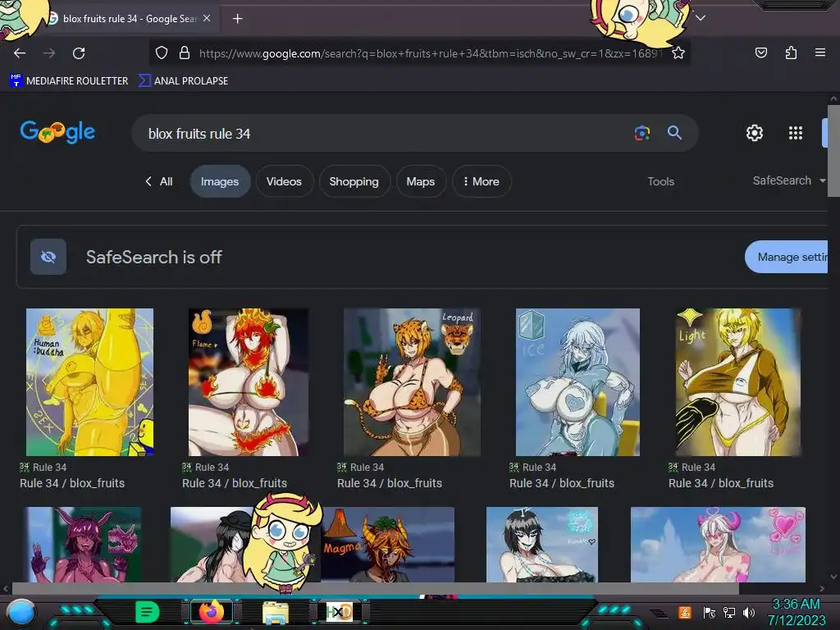
Task: Open network status tray icon
Action: [x=728, y=612]
